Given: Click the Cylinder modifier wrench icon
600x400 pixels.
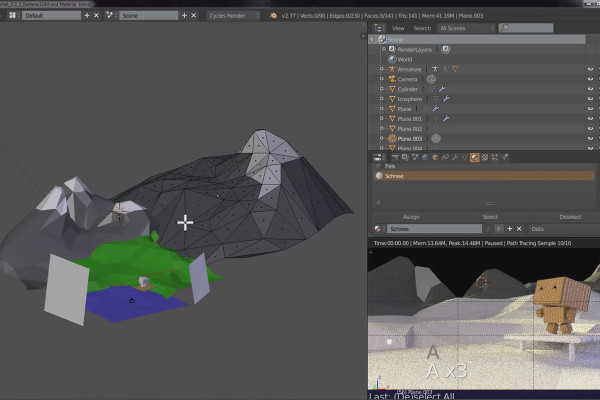Looking at the screenshot, I should (442, 89).
